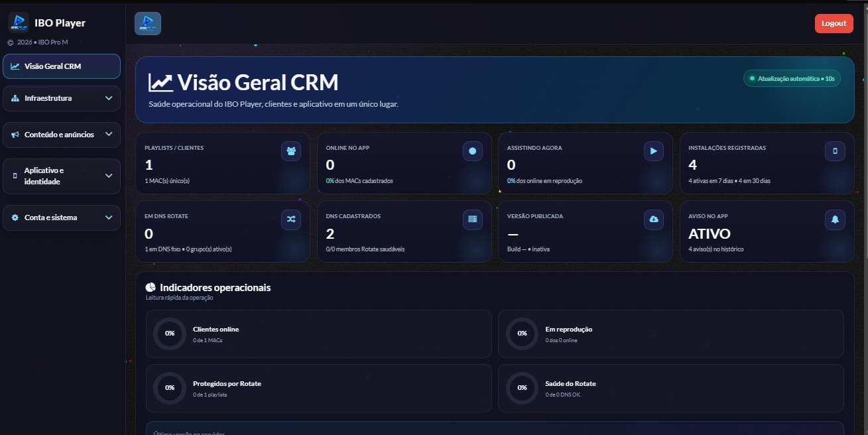The width and height of the screenshot is (868, 435).
Task: Click the Clientes online progress ring
Action: (x=170, y=334)
